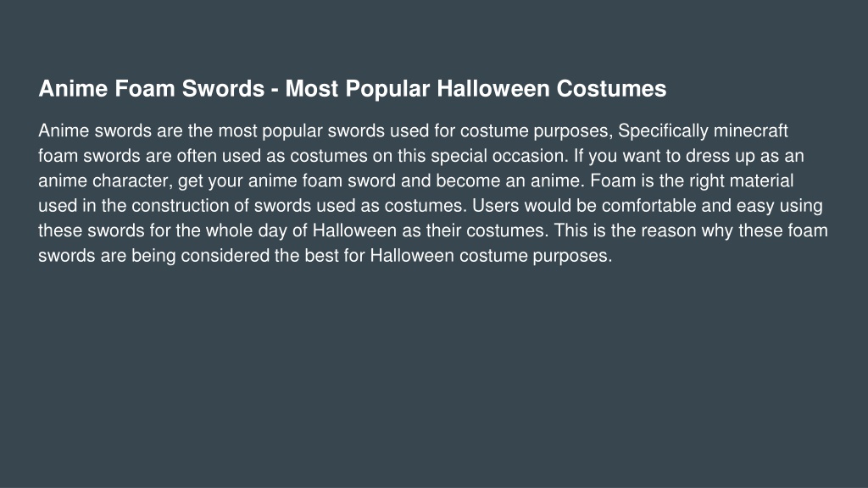Viewport: 868px width, 488px height.
Task: Click the words 'Specifically minecraft' in the first line
Action: click(703, 131)
